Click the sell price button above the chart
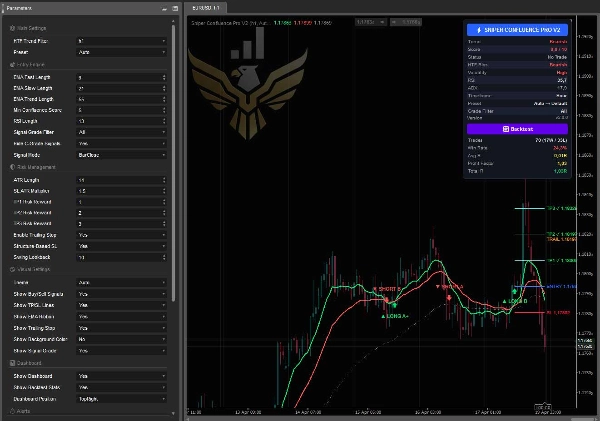 pos(370,22)
